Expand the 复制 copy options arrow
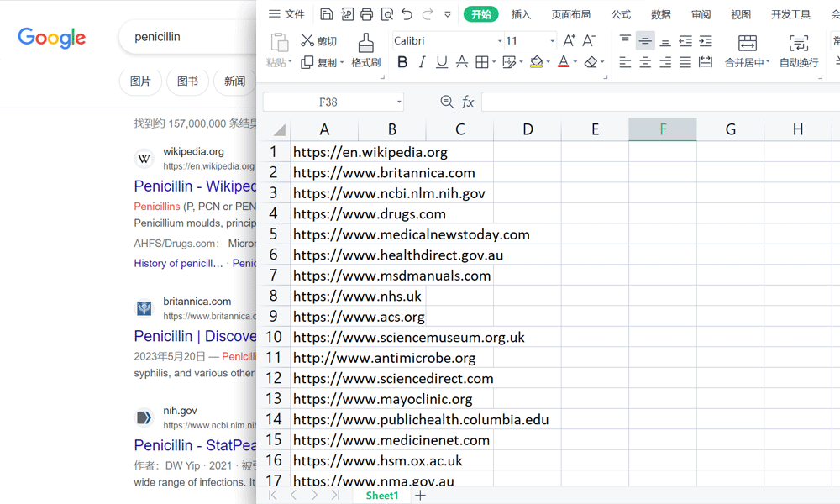This screenshot has height=504, width=840. 342,63
